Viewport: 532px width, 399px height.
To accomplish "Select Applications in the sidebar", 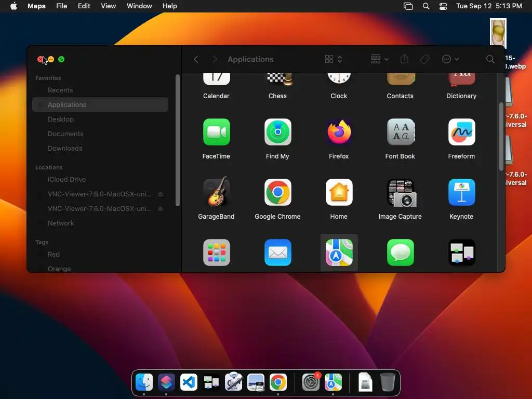I will pyautogui.click(x=100, y=104).
